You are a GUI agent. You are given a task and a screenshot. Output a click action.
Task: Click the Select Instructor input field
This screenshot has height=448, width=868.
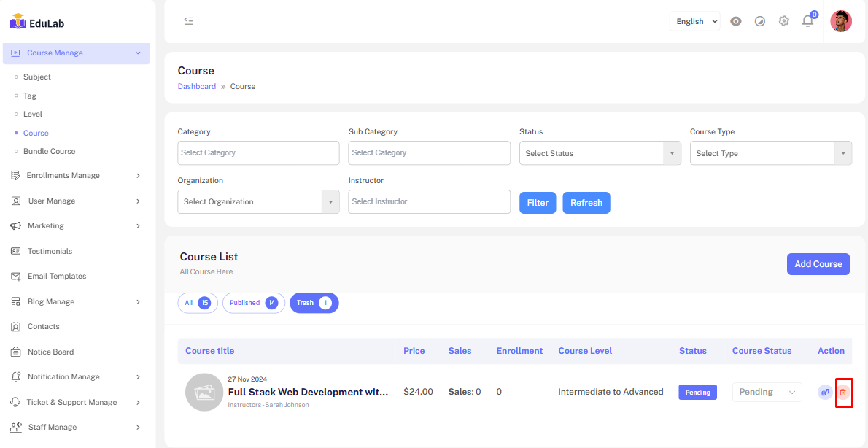tap(429, 201)
